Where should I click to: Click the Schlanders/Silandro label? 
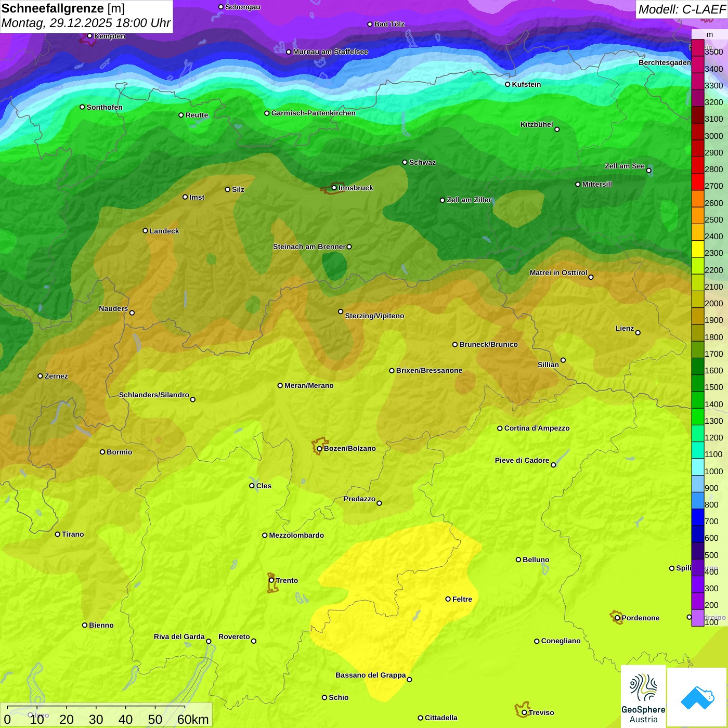click(x=154, y=395)
